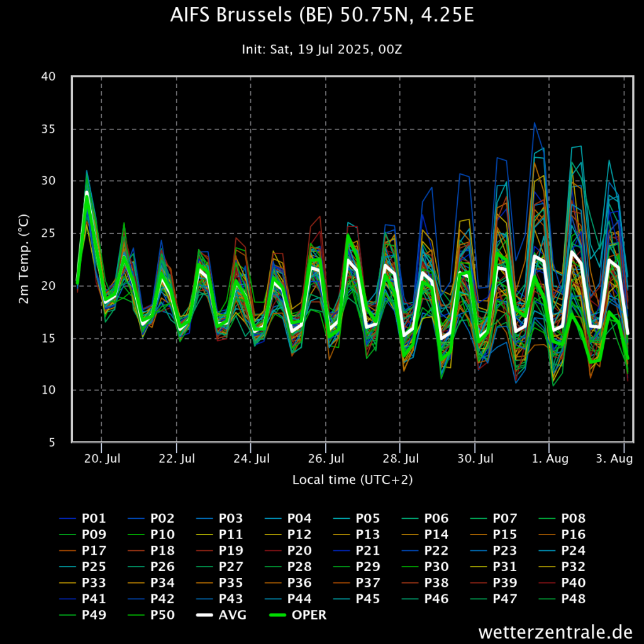Toggle the P08 legend entry
Image resolution: width=644 pixels, height=644 pixels.
coord(562,518)
